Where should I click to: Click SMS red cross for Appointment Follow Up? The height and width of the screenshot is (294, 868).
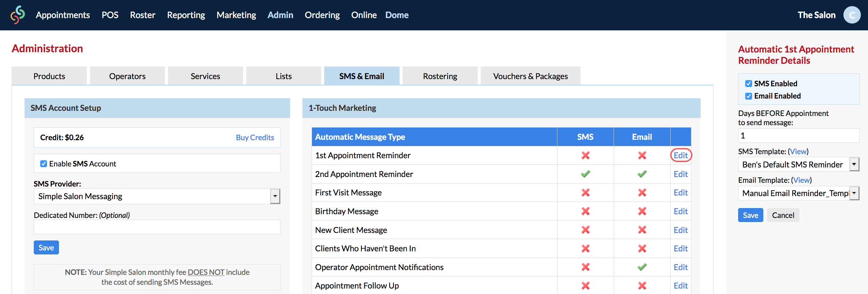[x=585, y=286]
